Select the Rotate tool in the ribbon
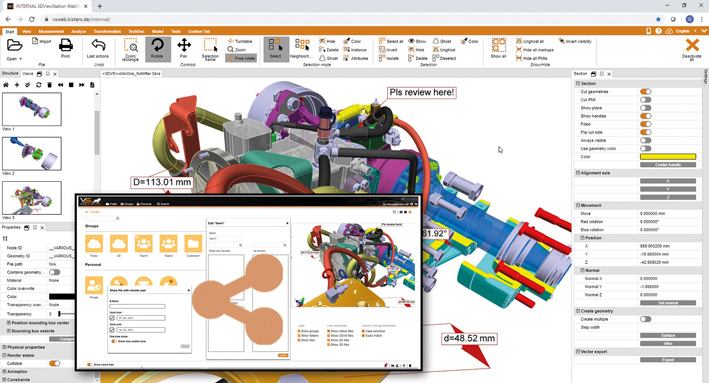Screen dimensions: 709x383 [157, 49]
